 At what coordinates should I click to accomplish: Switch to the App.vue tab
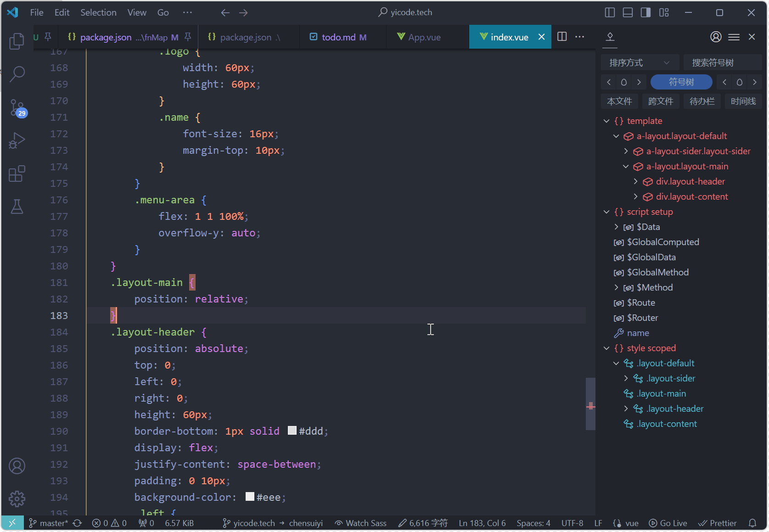pyautogui.click(x=427, y=37)
